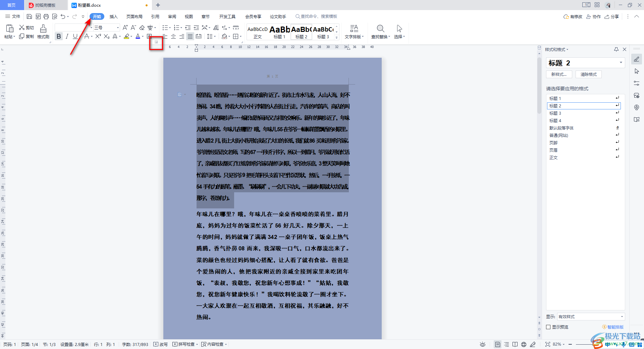Click the clear formatting eraser icon
The width and height of the screenshot is (644, 349).
click(142, 28)
